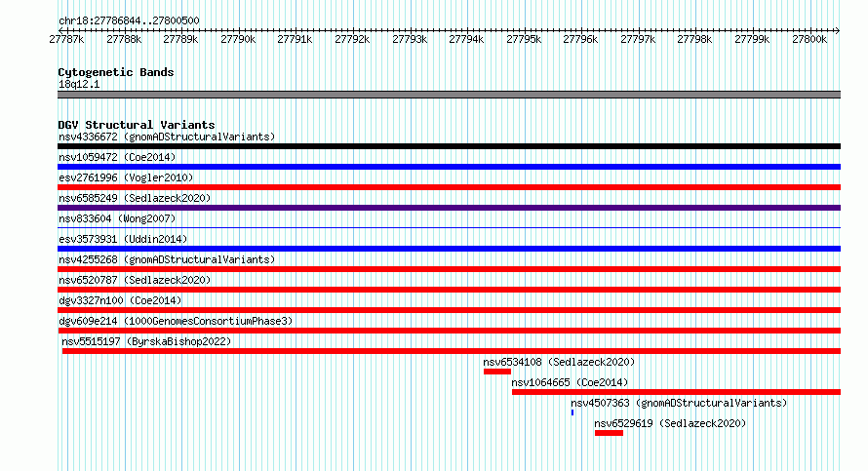Click the 27787k ruler tick label
868x471 pixels.
(66, 39)
